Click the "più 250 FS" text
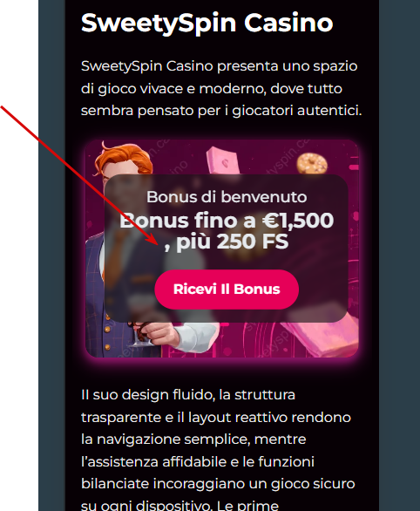The height and width of the screenshot is (511, 420). click(x=232, y=242)
